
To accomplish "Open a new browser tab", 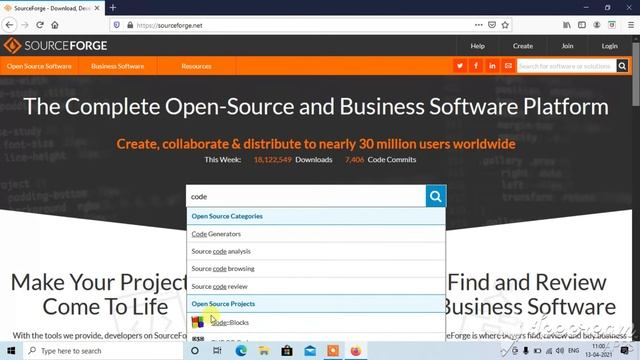I will point(113,8).
